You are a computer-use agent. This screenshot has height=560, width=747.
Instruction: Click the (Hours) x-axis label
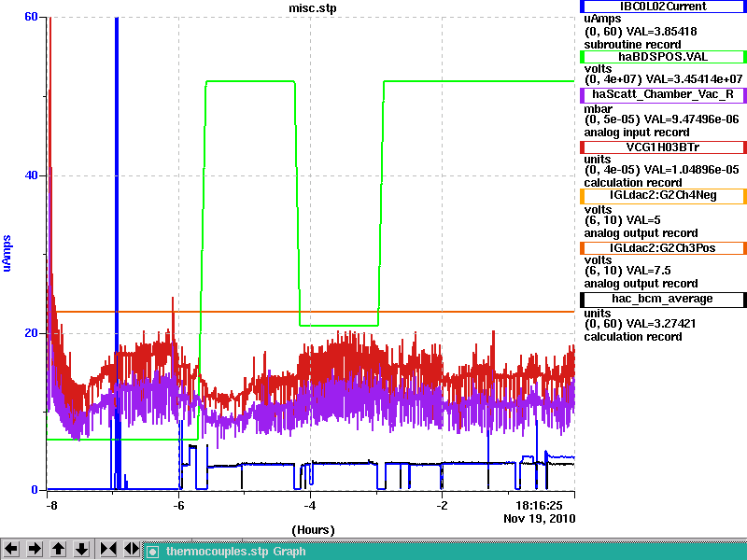(313, 530)
